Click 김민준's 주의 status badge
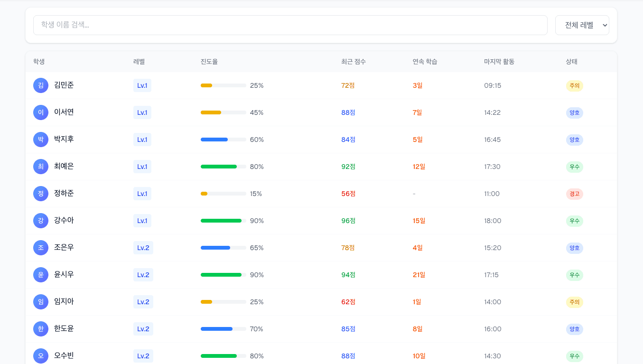The height and width of the screenshot is (364, 643). click(x=574, y=86)
